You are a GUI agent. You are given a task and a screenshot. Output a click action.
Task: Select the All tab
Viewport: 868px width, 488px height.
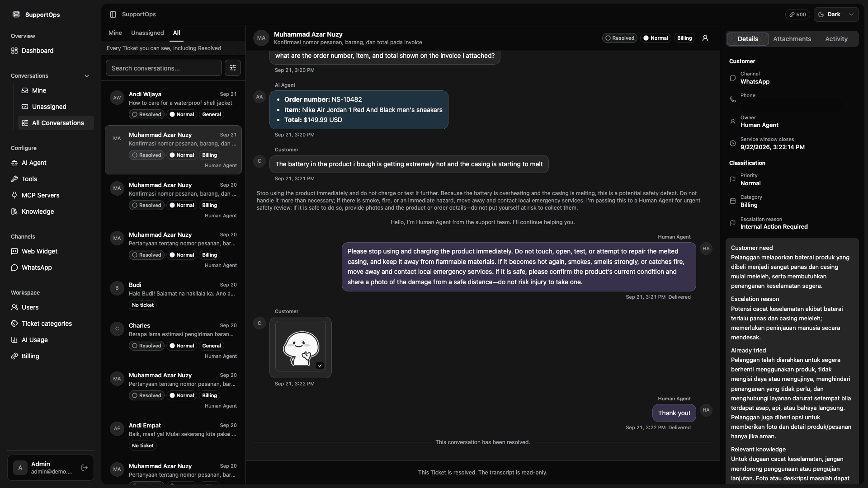pos(176,33)
